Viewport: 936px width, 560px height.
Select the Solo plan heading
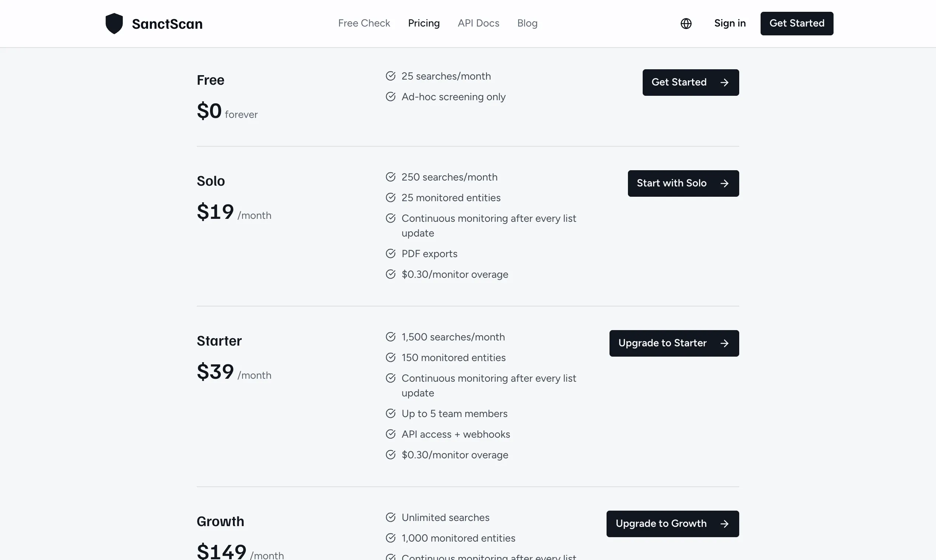click(211, 181)
